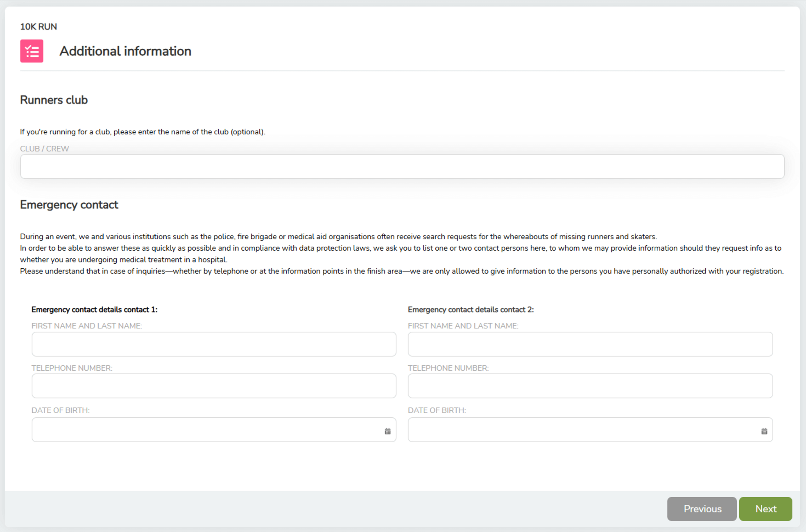806x532 pixels.
Task: Click contact 1 first and last name field
Action: pyautogui.click(x=214, y=344)
